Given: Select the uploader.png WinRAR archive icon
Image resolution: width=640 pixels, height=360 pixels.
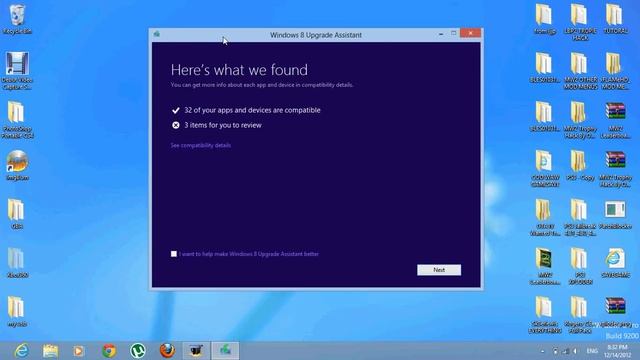Looking at the screenshot, I should click(615, 312).
